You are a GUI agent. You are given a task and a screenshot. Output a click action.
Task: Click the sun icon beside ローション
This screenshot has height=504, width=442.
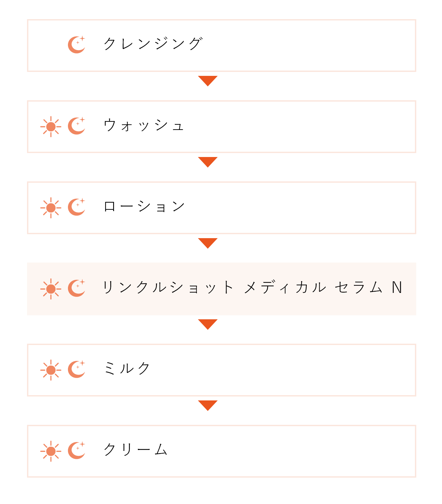[x=51, y=208]
